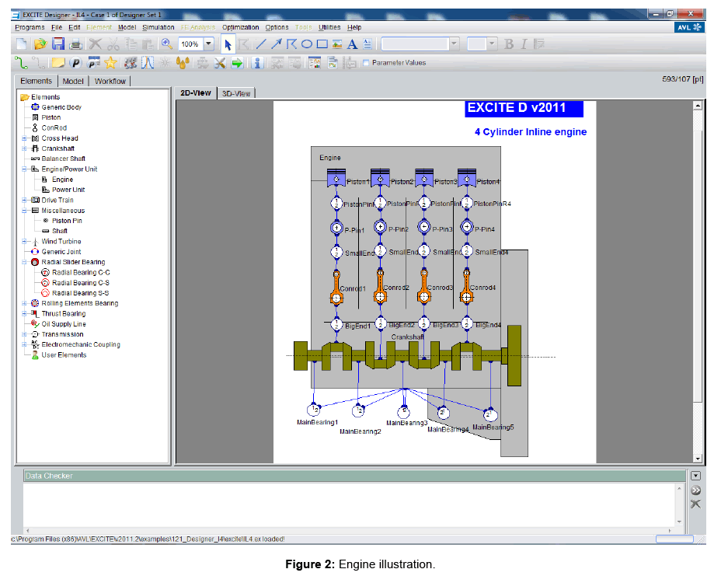Viewport: 728px width, 576px height.
Task: Switch to the Workflow tab
Action: coord(110,81)
